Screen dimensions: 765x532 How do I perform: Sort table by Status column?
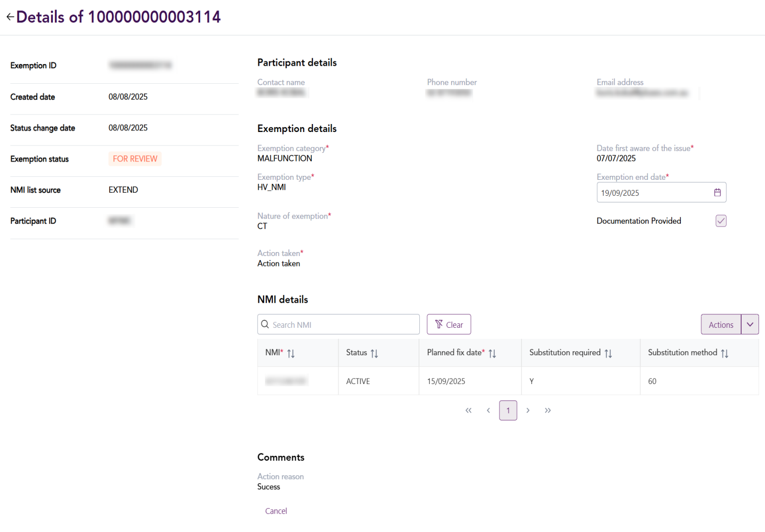tap(374, 353)
